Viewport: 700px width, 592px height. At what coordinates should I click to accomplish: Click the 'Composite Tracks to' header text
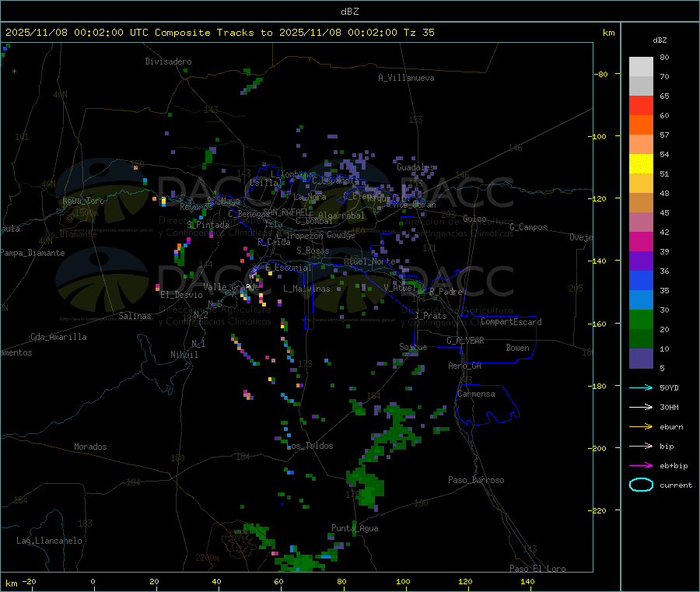pos(214,33)
